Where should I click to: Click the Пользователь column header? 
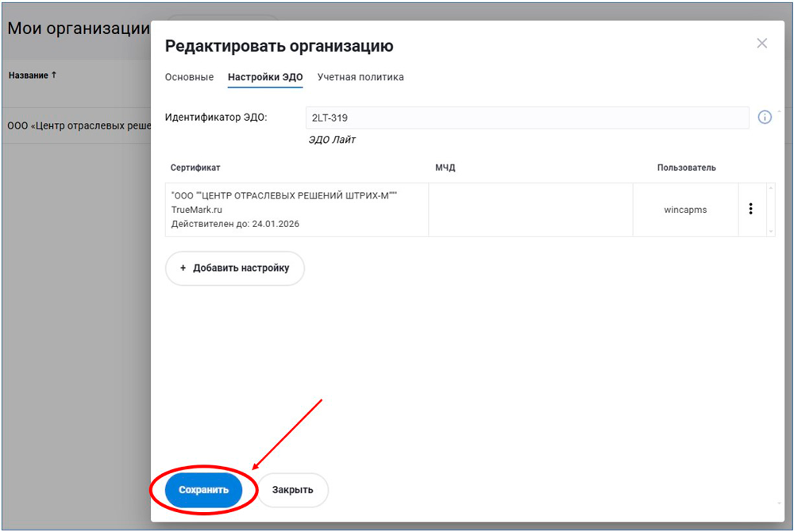pyautogui.click(x=686, y=168)
